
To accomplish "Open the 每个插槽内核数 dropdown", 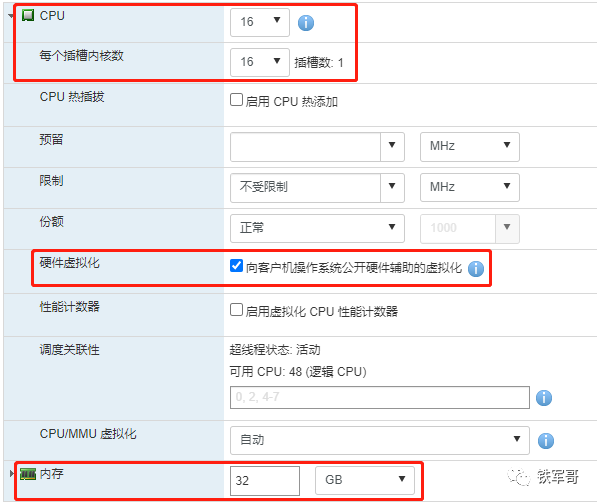I will pyautogui.click(x=260, y=62).
